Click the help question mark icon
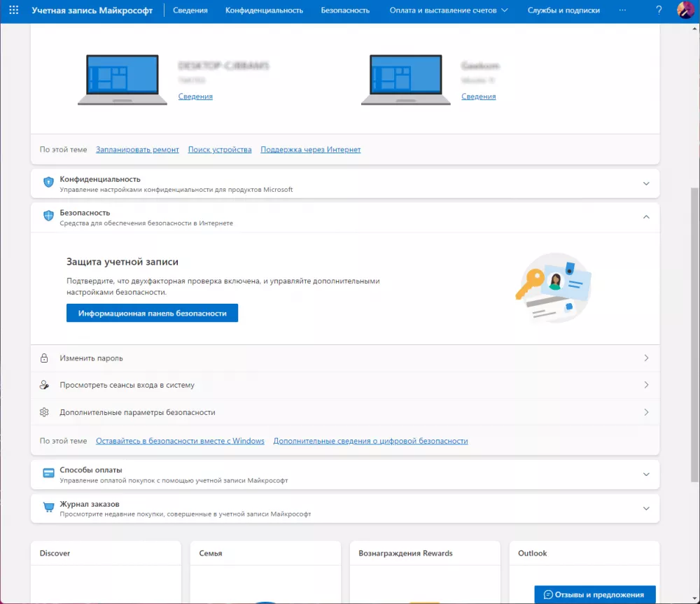Screen dimensions: 700x604 point(659,10)
